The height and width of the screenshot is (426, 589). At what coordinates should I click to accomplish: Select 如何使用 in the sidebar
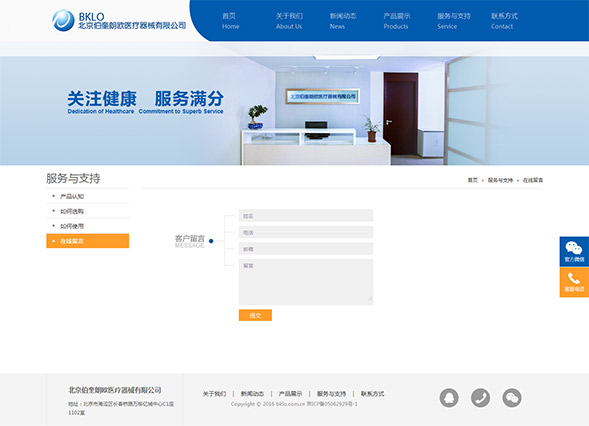pos(88,226)
